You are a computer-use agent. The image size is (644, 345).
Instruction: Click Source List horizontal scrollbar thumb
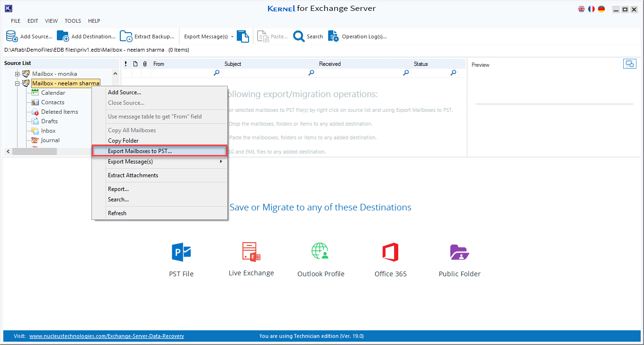point(35,151)
